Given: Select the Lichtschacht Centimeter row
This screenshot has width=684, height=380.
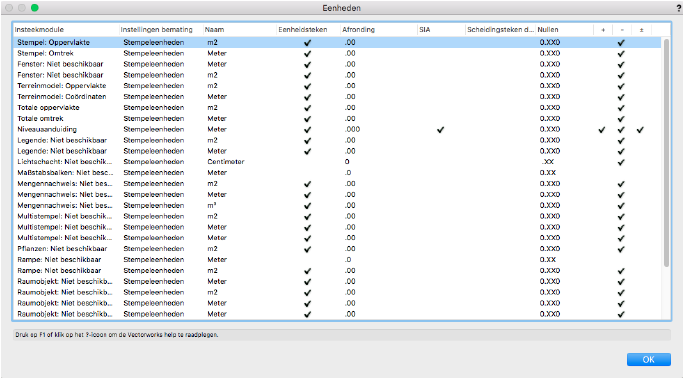Looking at the screenshot, I should pos(337,162).
